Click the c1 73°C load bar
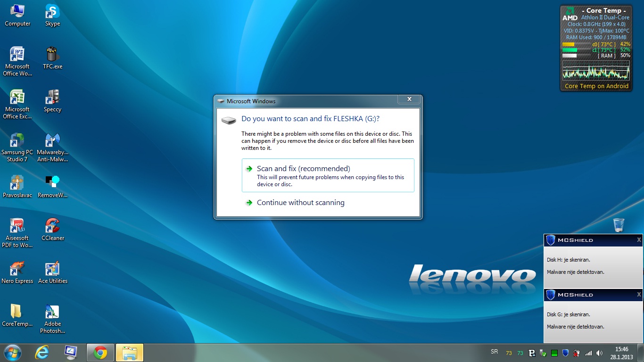The width and height of the screenshot is (644, 362). pos(576,50)
